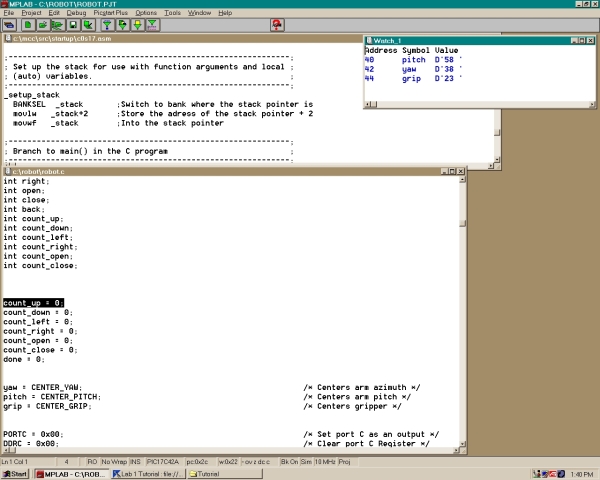Open the Edit menu

tap(54, 13)
